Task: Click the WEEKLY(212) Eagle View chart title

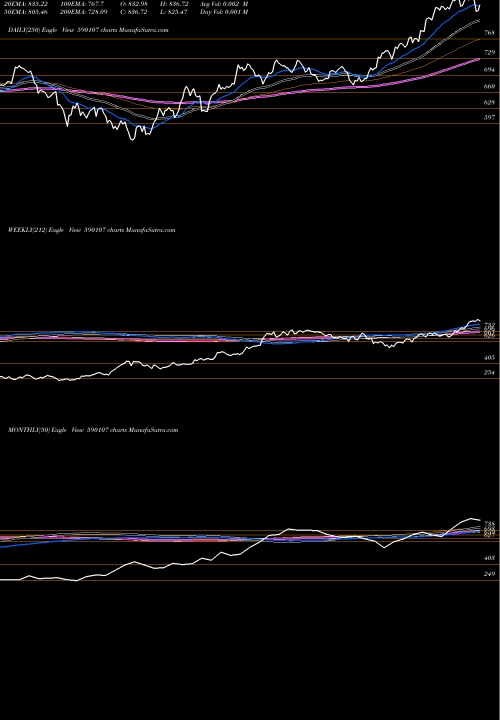Action: [91, 230]
